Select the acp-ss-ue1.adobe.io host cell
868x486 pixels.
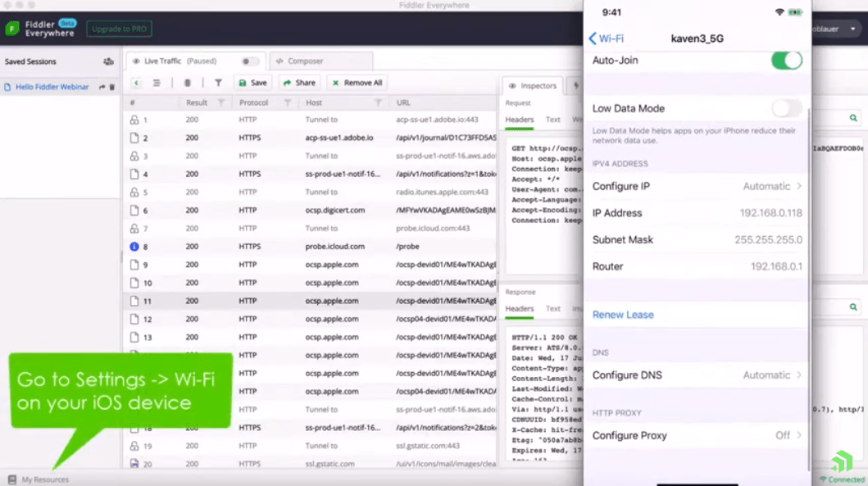tap(339, 138)
